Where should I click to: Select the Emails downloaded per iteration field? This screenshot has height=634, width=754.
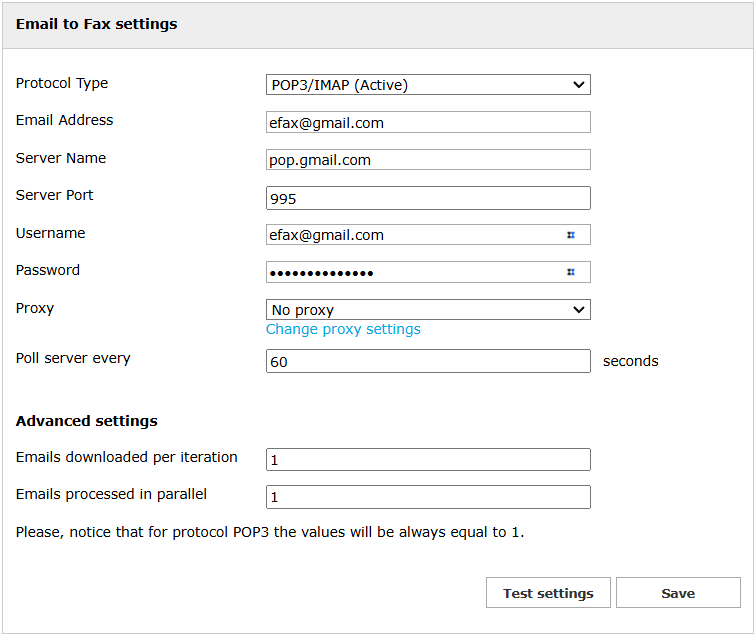tap(428, 459)
